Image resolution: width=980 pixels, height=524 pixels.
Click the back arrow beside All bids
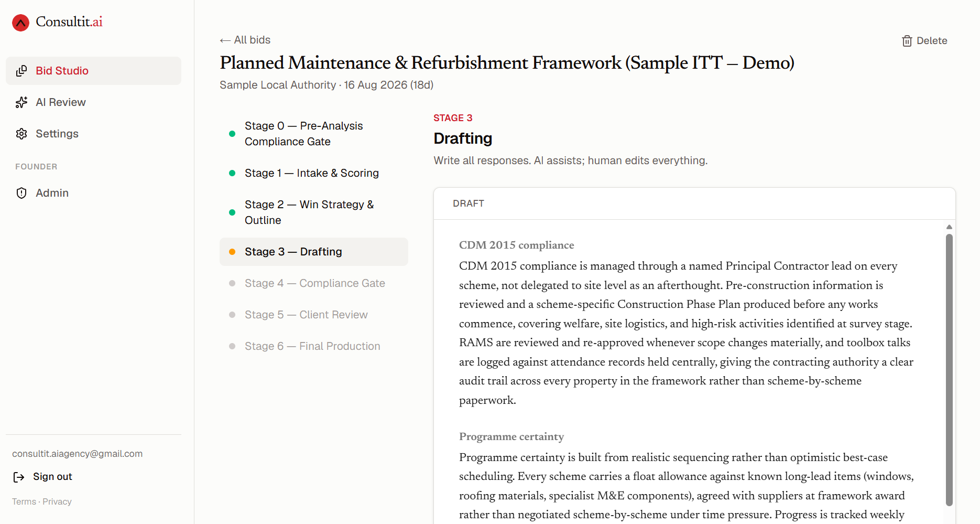pyautogui.click(x=225, y=40)
